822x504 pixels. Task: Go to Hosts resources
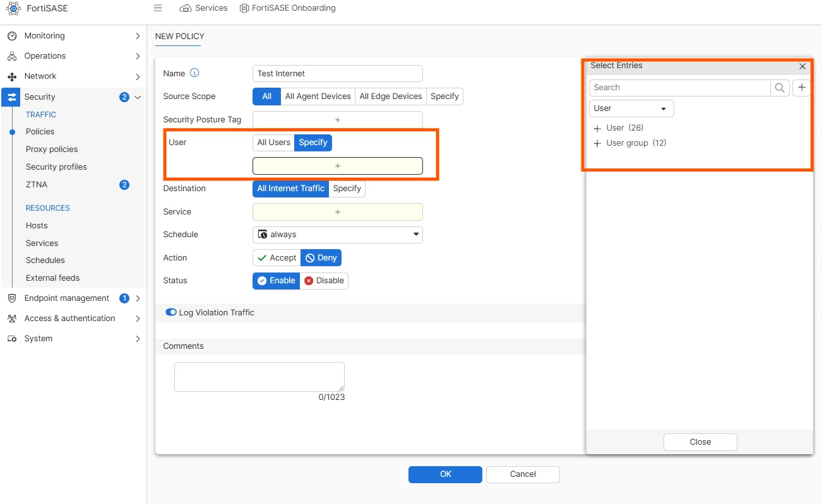pos(37,226)
